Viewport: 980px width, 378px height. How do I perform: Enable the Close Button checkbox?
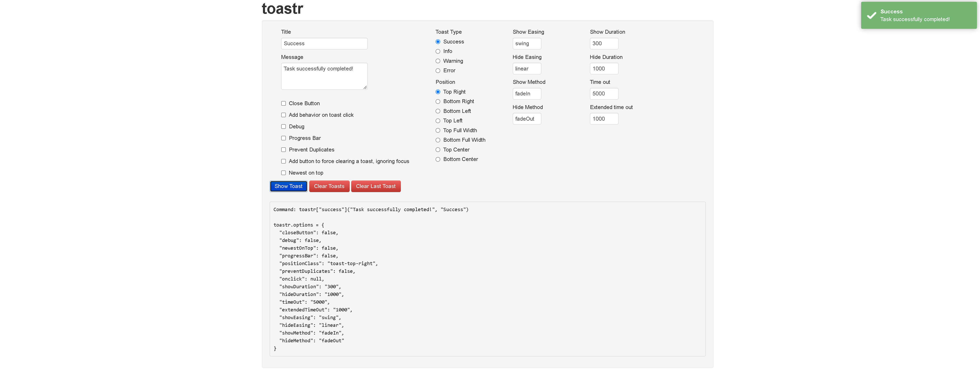pos(284,103)
